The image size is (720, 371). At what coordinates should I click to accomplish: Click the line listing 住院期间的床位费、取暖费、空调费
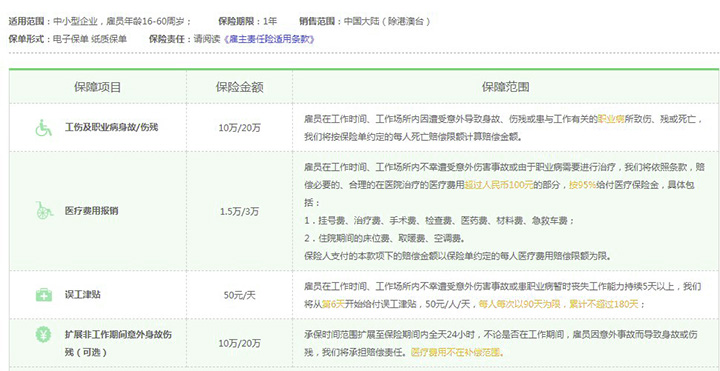[384, 238]
